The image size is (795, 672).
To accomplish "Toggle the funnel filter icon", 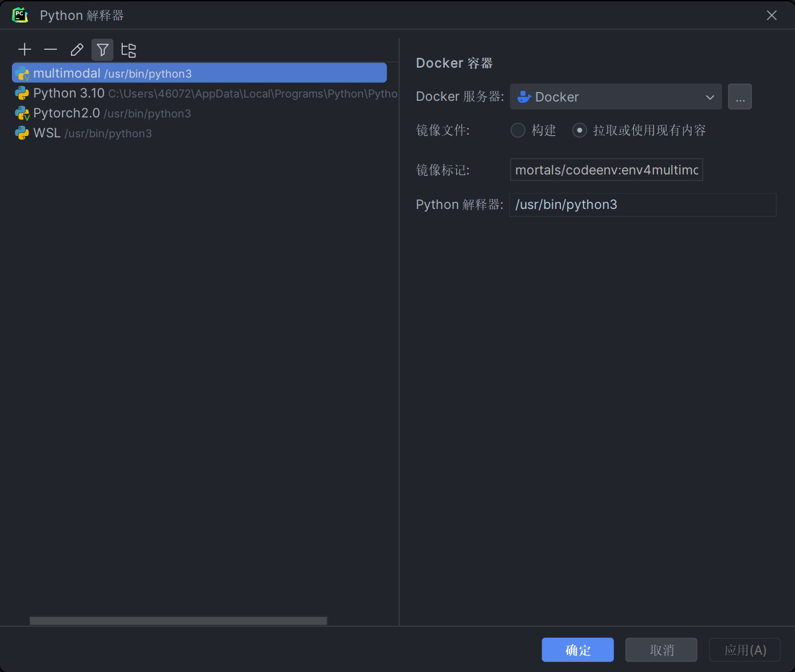I will click(x=102, y=50).
